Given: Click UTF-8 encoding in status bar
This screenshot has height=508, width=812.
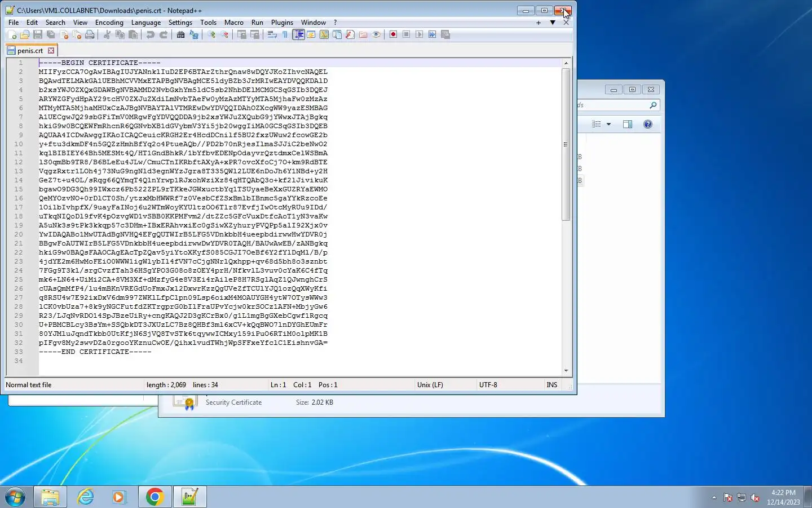Looking at the screenshot, I should [x=488, y=385].
